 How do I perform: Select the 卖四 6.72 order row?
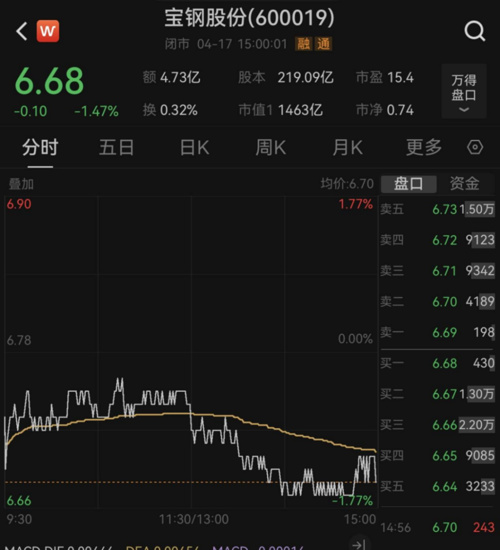click(x=438, y=240)
